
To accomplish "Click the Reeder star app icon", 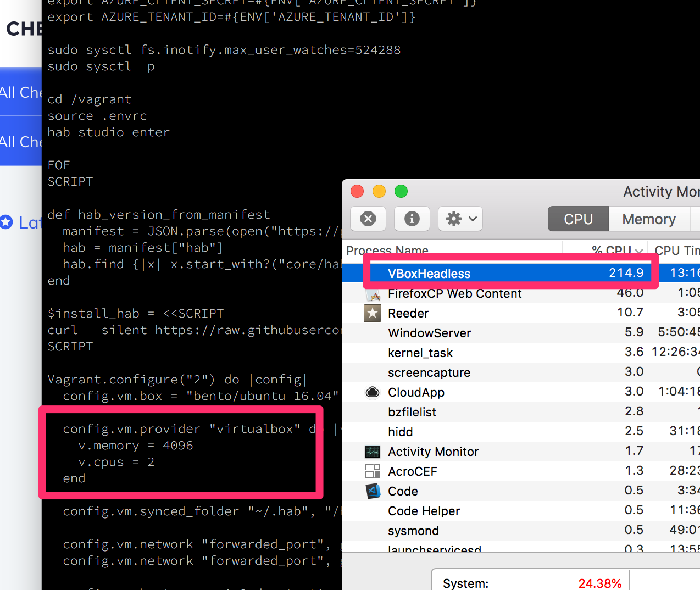I will [x=373, y=313].
